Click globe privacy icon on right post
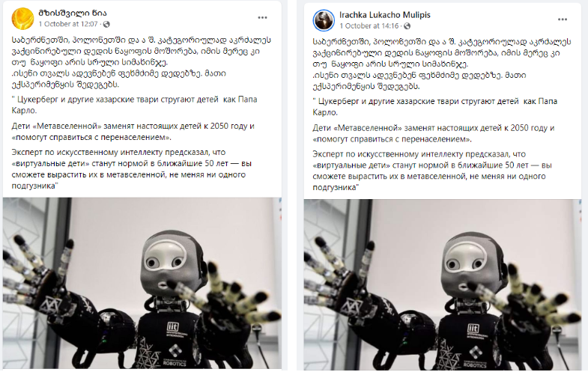 [407, 26]
